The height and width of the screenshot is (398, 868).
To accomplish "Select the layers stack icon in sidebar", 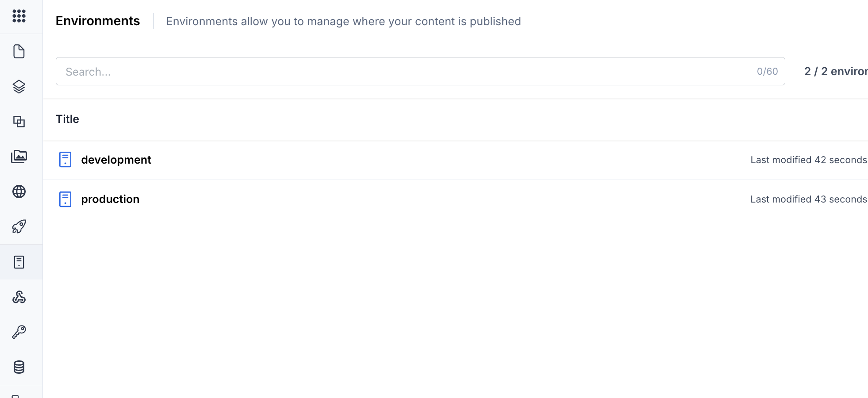I will (x=19, y=86).
